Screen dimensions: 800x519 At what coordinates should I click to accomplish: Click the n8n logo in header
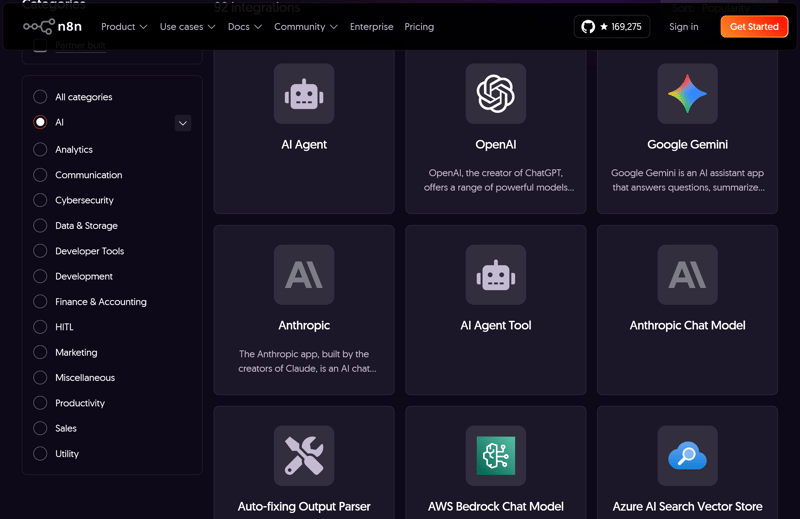coord(53,27)
